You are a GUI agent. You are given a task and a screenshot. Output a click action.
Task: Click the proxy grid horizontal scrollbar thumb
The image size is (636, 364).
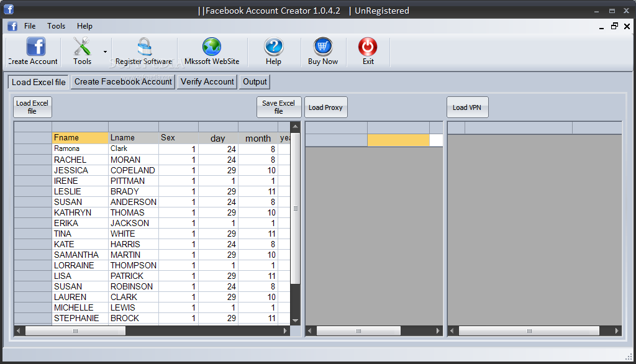point(358,331)
